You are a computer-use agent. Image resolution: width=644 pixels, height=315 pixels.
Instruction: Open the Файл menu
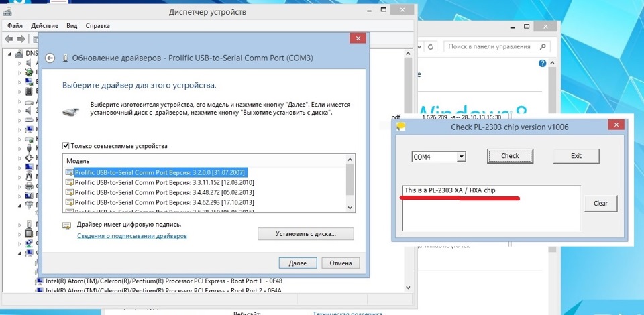pyautogui.click(x=15, y=26)
